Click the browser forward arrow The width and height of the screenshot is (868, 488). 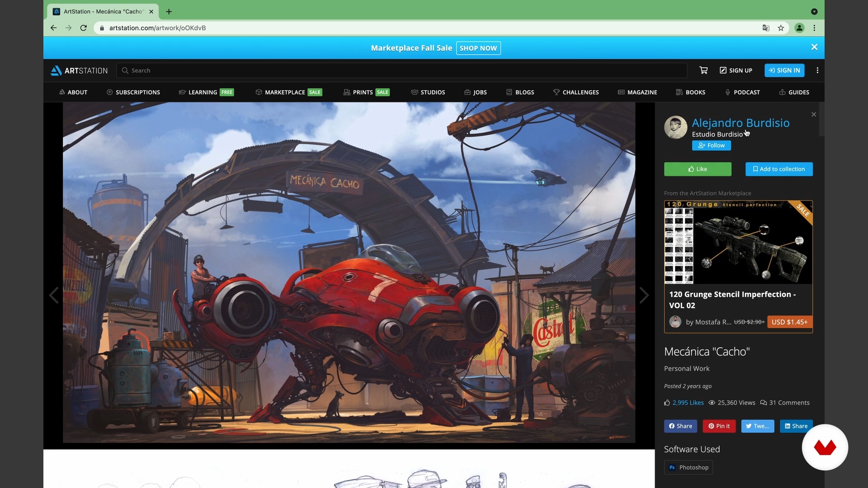pyautogui.click(x=68, y=28)
